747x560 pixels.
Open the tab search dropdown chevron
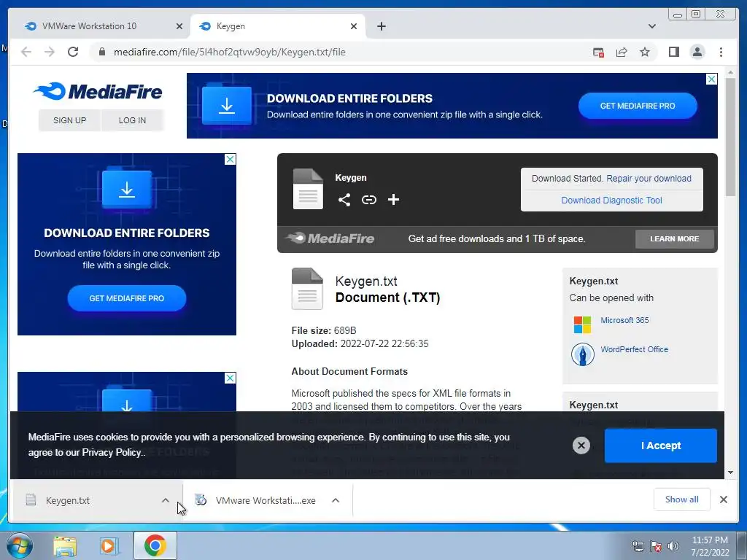click(x=651, y=26)
